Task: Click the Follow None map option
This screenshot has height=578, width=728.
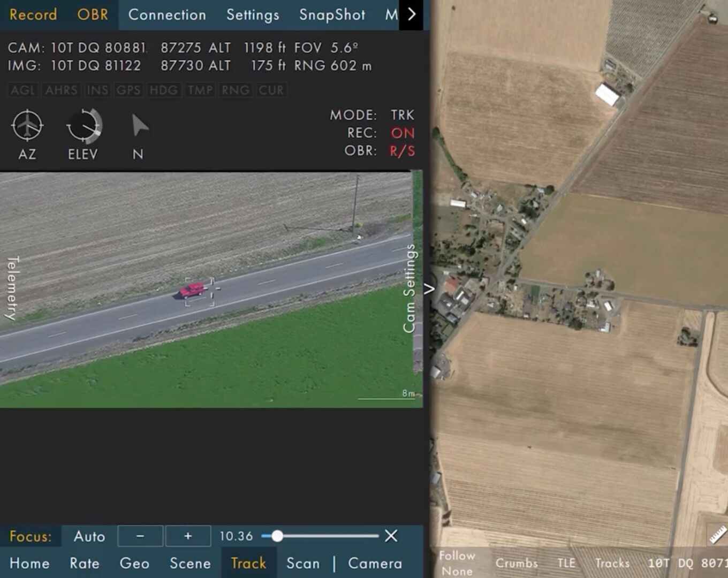Action: click(x=457, y=563)
